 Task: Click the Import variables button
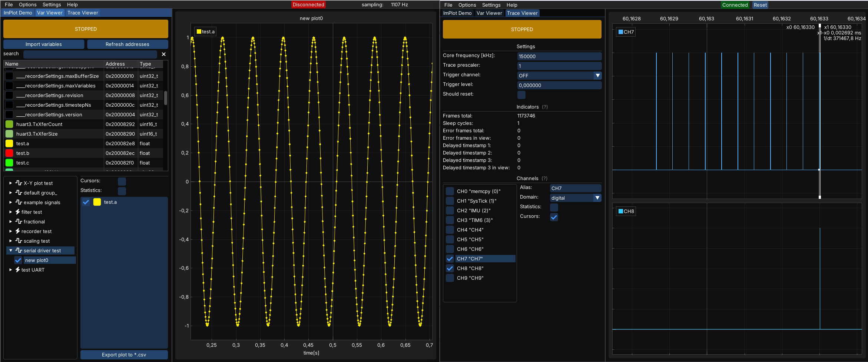point(44,44)
